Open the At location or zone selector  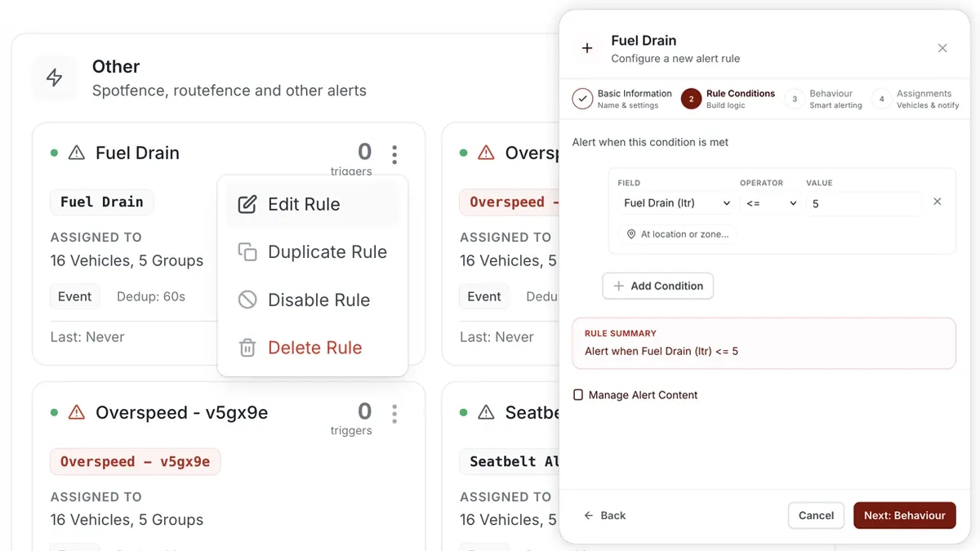coord(678,234)
